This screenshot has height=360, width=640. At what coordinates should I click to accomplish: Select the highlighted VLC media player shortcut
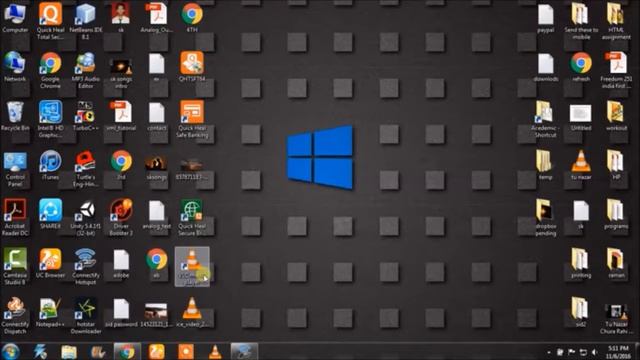tap(192, 267)
